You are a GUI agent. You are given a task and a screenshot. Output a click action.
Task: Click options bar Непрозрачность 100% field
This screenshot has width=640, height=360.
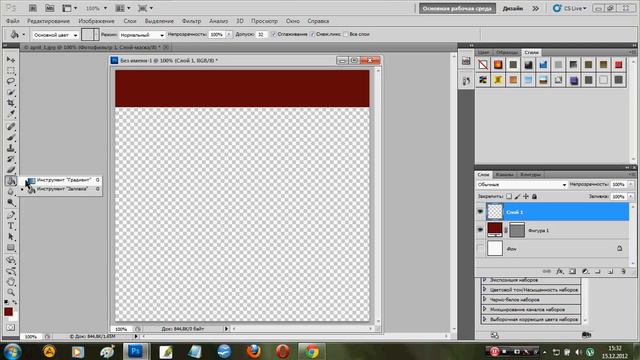click(217, 35)
